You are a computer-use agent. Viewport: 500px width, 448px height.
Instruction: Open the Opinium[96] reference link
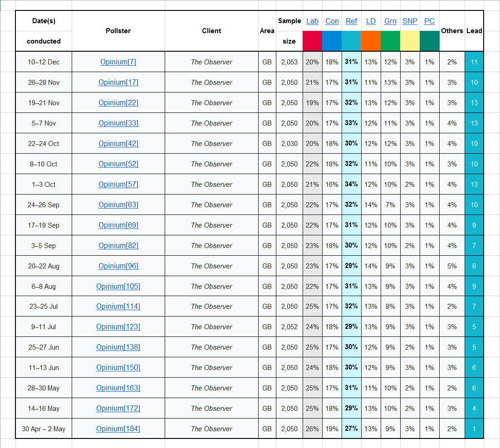point(118,266)
